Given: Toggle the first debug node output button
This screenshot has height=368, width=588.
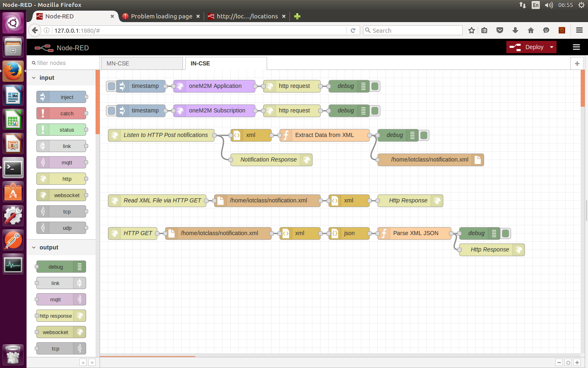Looking at the screenshot, I should (x=375, y=86).
